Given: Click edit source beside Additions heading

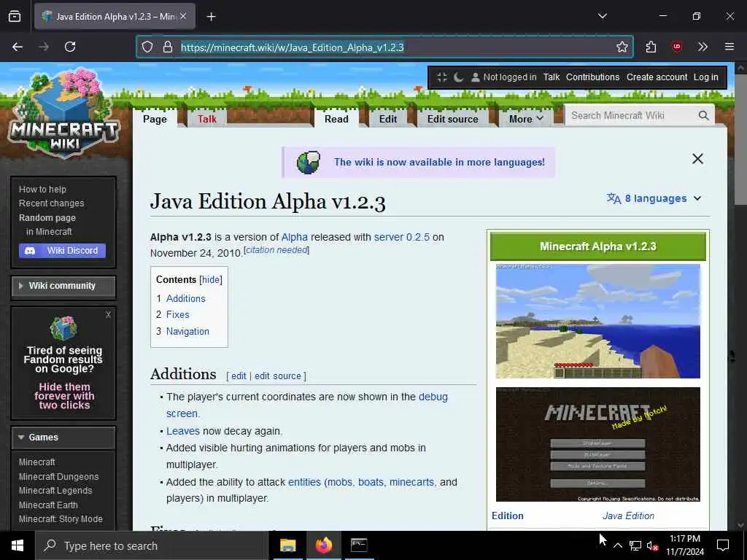Looking at the screenshot, I should point(278,376).
